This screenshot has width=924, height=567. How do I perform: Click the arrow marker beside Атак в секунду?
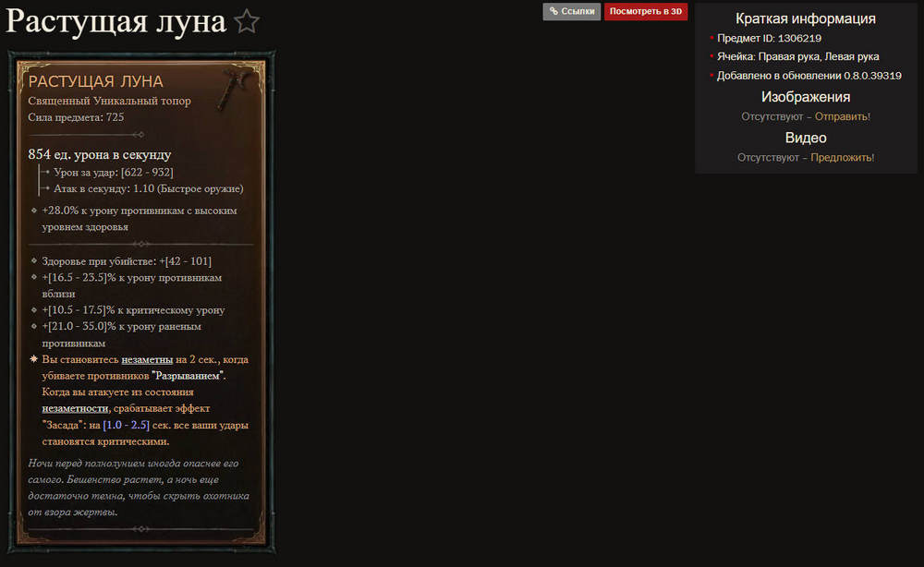(44, 189)
